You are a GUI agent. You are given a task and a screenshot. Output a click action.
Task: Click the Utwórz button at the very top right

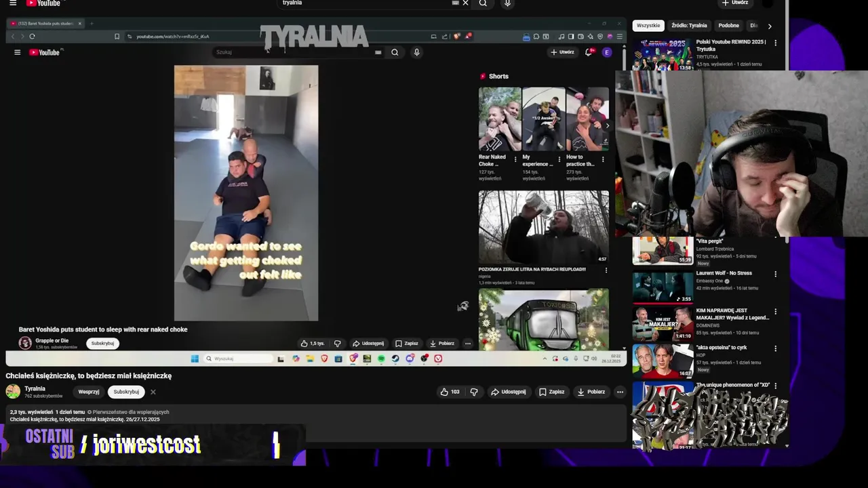(x=735, y=3)
